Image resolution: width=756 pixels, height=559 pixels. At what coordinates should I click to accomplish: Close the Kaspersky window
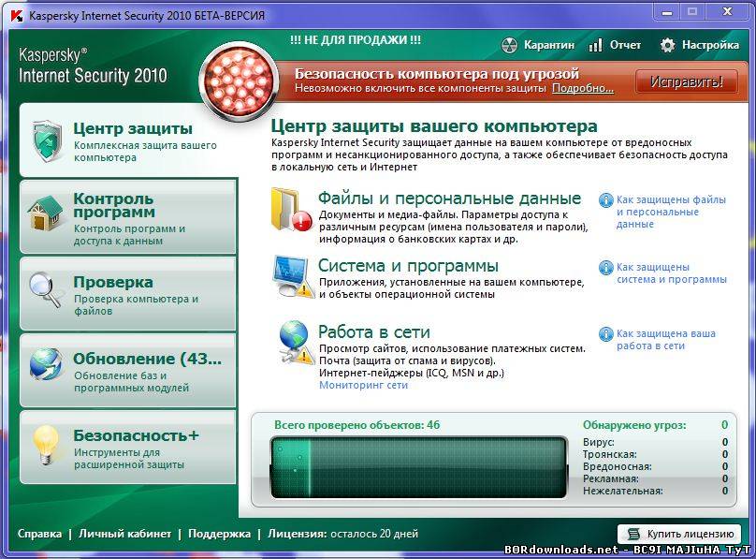pos(728,12)
